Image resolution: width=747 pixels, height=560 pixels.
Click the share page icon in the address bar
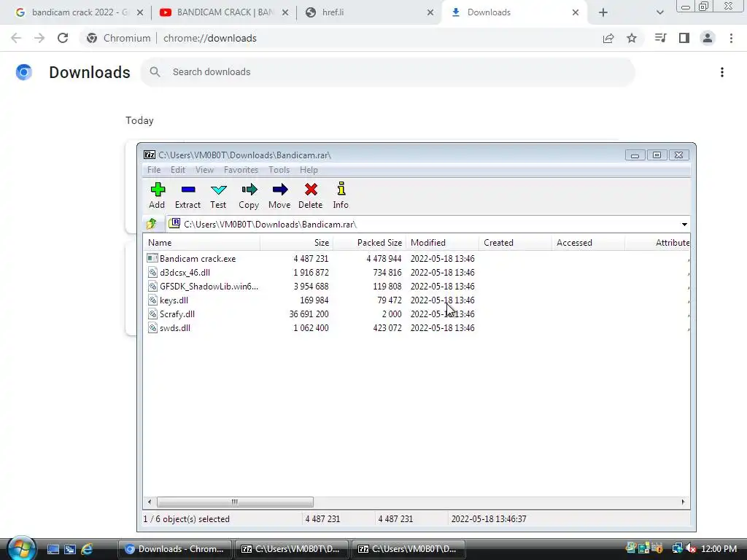pos(608,38)
